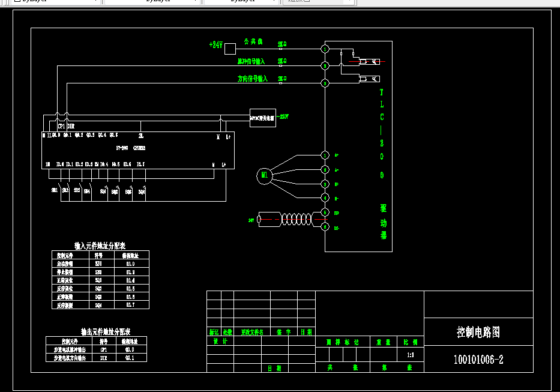560x392 pixels.
Task: Select the 设计 label in title block
Action: [220, 341]
